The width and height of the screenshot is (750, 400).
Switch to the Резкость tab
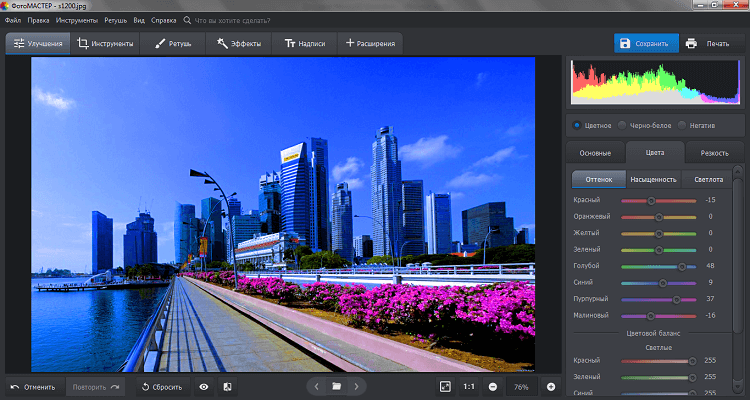pyautogui.click(x=714, y=153)
